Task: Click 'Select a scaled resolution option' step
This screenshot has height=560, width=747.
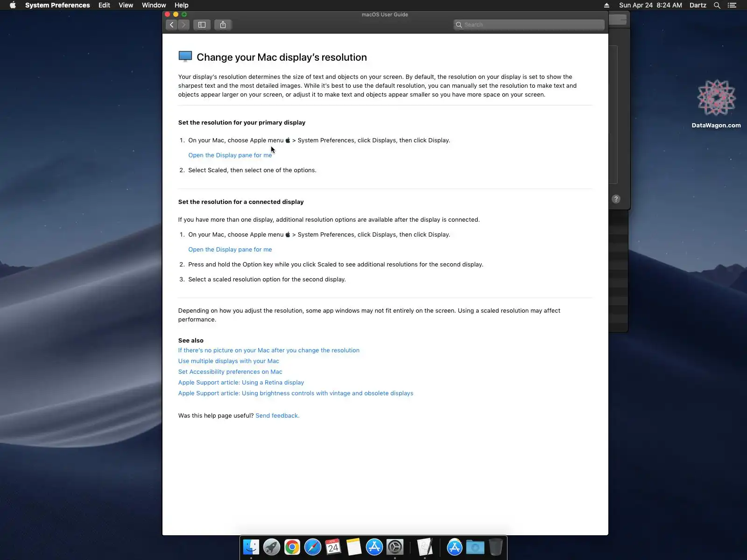Action: (x=267, y=280)
